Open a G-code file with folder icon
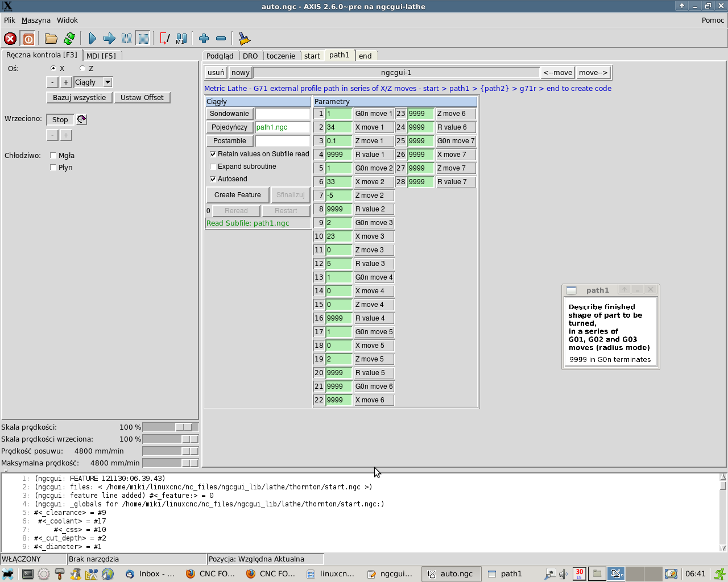Viewport: 728px width, 582px height. pos(51,39)
